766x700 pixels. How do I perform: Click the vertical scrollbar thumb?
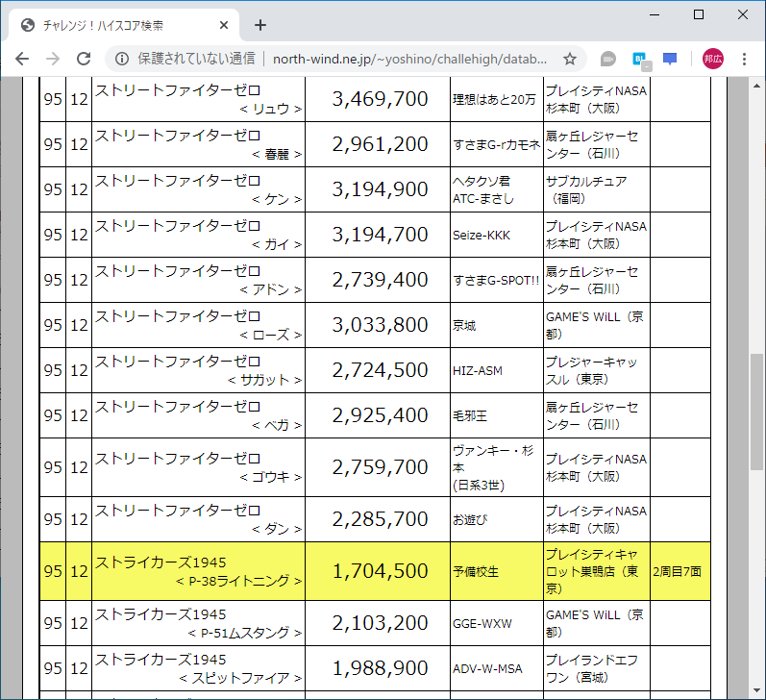click(756, 412)
